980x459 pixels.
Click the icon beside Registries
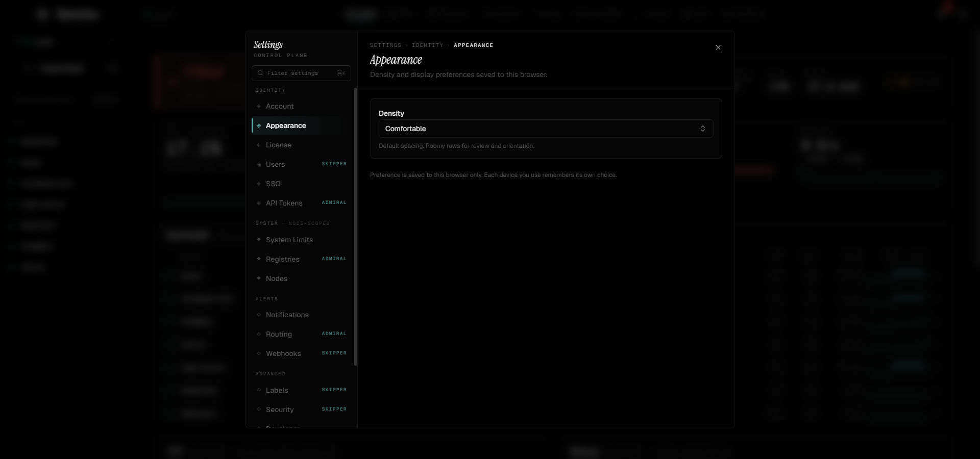point(259,259)
